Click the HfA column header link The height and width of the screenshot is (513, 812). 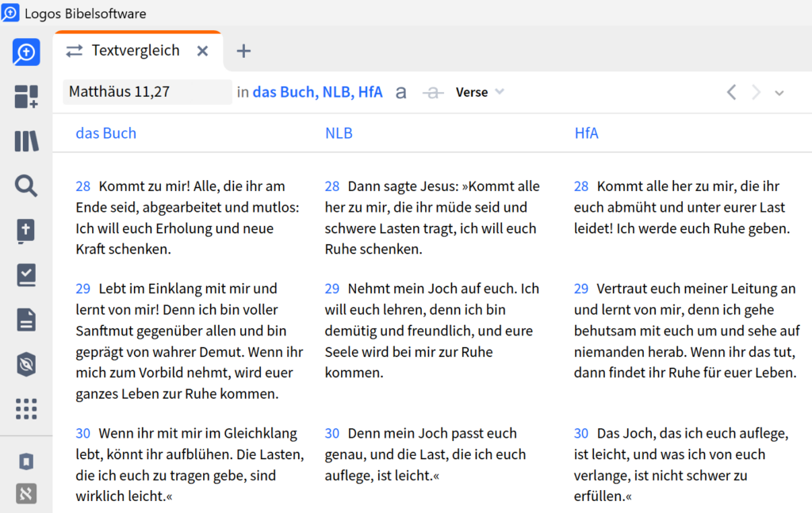[586, 133]
